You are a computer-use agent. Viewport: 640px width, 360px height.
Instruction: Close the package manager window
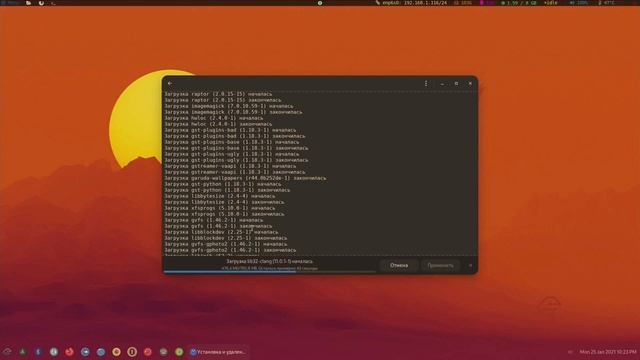click(470, 83)
